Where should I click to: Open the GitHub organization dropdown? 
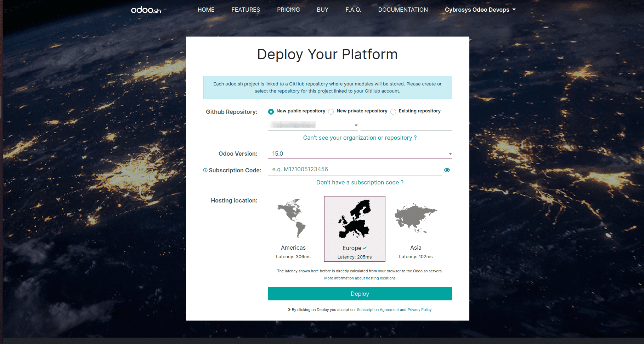(313, 125)
